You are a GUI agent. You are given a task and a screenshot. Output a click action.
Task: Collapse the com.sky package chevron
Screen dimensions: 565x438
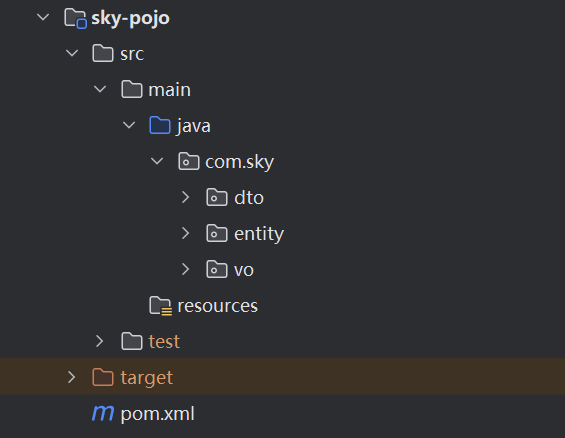[157, 161]
